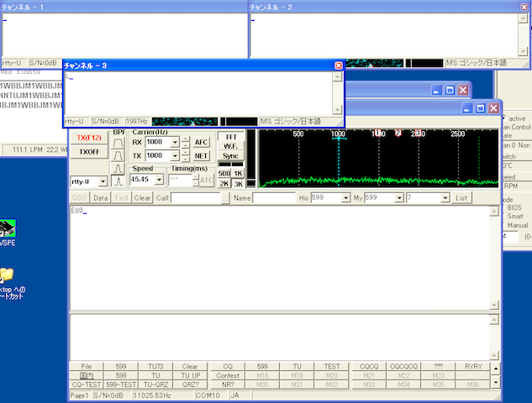532x403 pixels.
Task: Select the Smart option in right panel
Action: [514, 217]
